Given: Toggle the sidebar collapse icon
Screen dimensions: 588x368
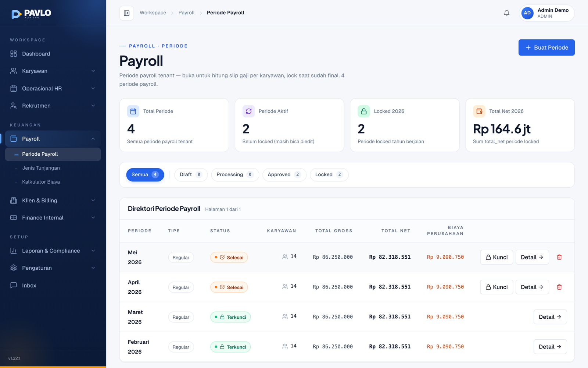Looking at the screenshot, I should (126, 13).
